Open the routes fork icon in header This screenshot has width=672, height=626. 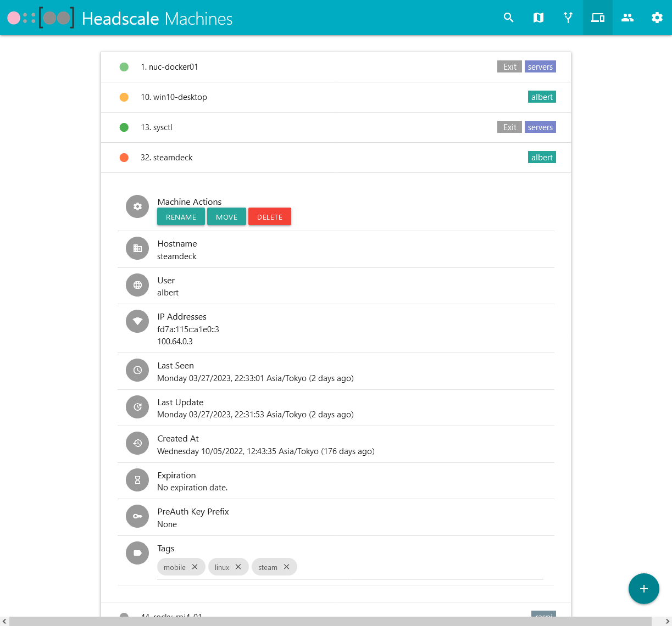tap(568, 18)
